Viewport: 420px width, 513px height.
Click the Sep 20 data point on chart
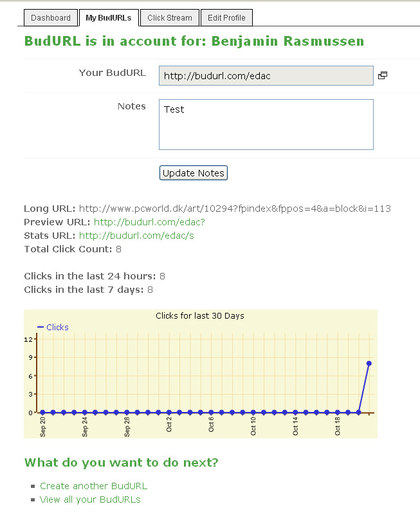43,413
